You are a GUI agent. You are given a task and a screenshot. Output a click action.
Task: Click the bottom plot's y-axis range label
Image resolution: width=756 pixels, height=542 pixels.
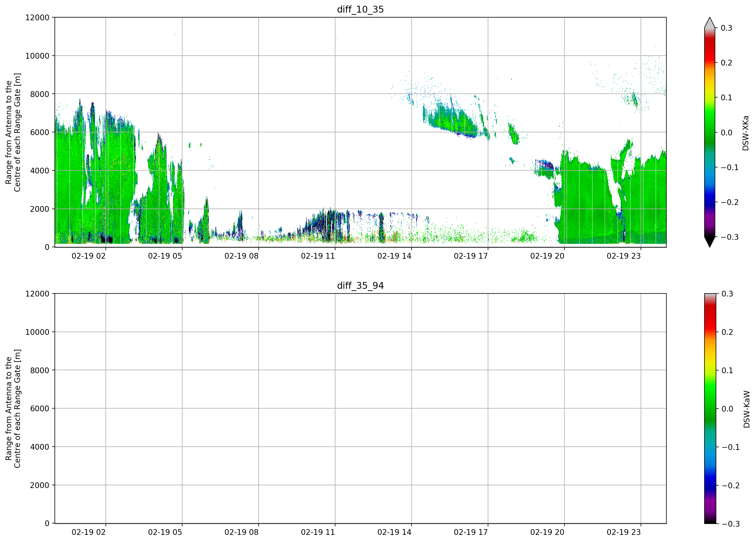click(x=13, y=409)
